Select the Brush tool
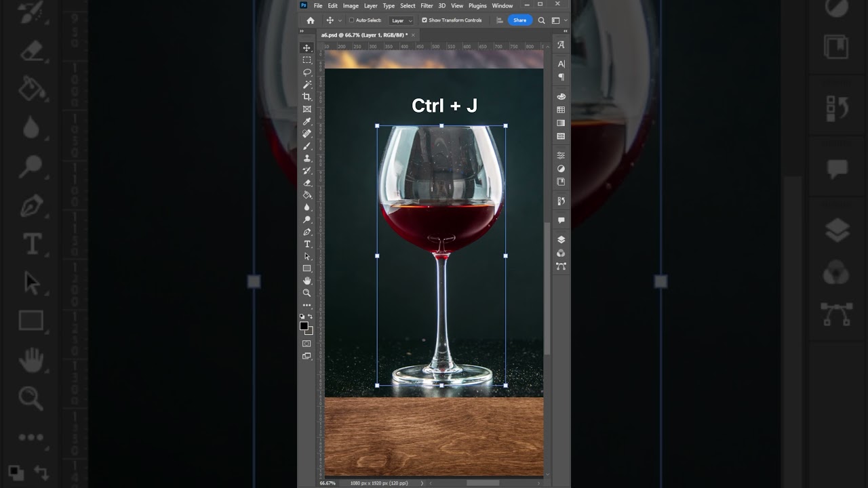Viewport: 868px width, 488px height. 307,146
